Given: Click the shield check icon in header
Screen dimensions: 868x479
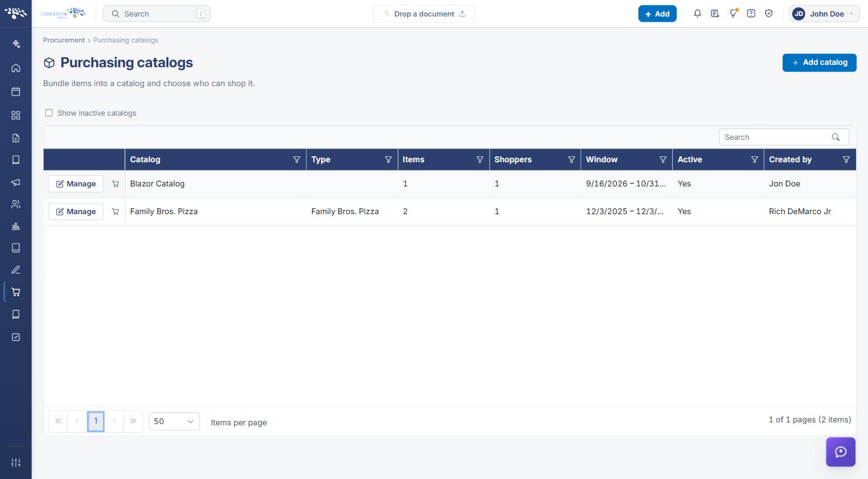Looking at the screenshot, I should pos(769,14).
